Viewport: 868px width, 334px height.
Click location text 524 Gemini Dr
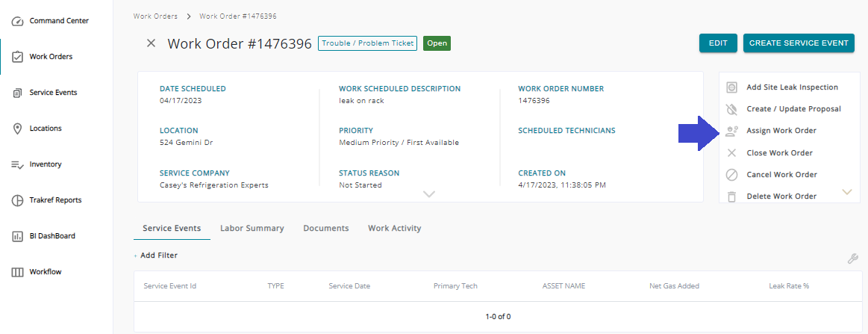[x=186, y=143]
